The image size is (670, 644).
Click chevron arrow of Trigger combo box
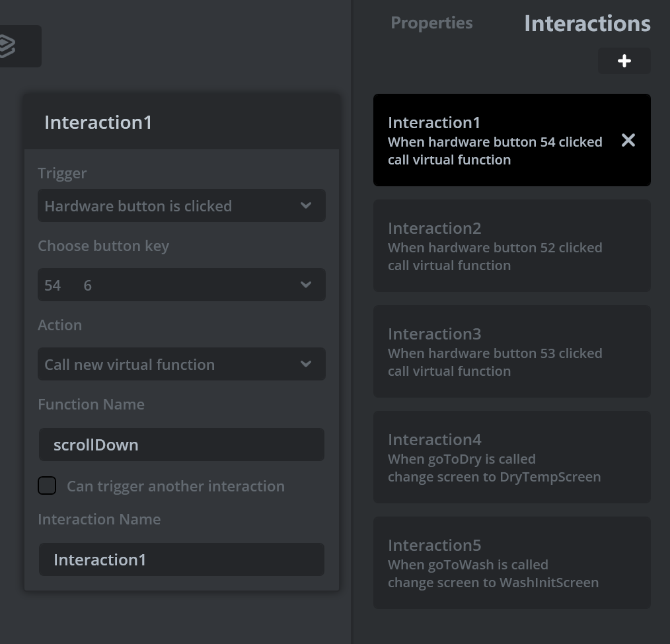coord(306,206)
